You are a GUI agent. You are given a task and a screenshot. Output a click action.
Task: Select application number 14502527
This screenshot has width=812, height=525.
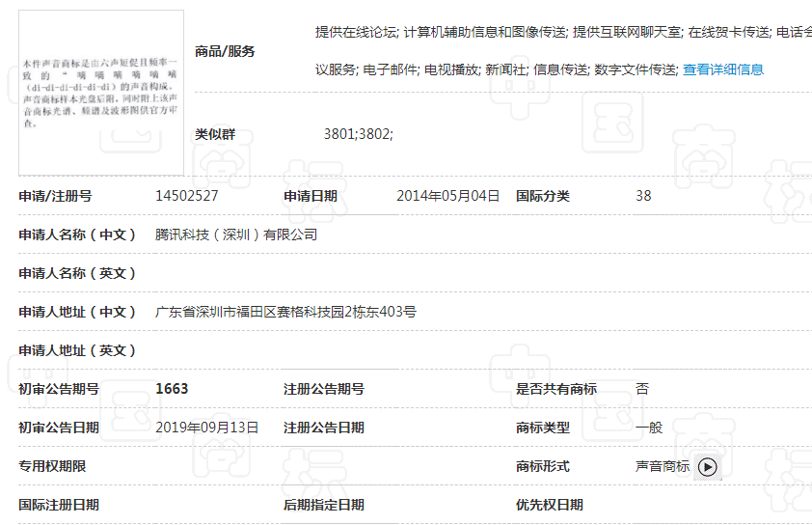(187, 196)
